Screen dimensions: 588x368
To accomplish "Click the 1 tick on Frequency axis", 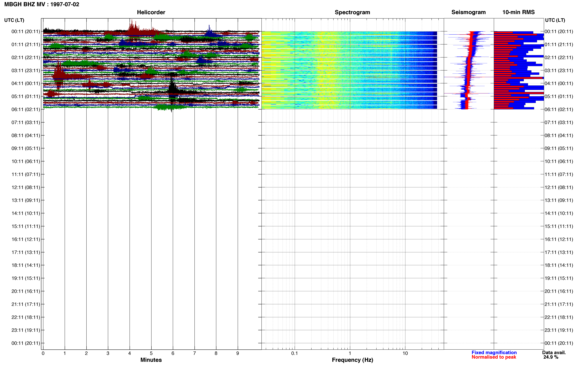I will (x=350, y=353).
